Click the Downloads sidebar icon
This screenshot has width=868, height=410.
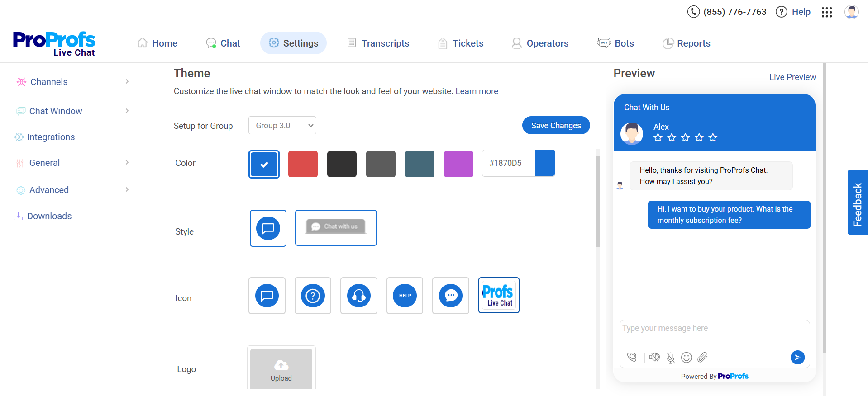click(x=18, y=216)
